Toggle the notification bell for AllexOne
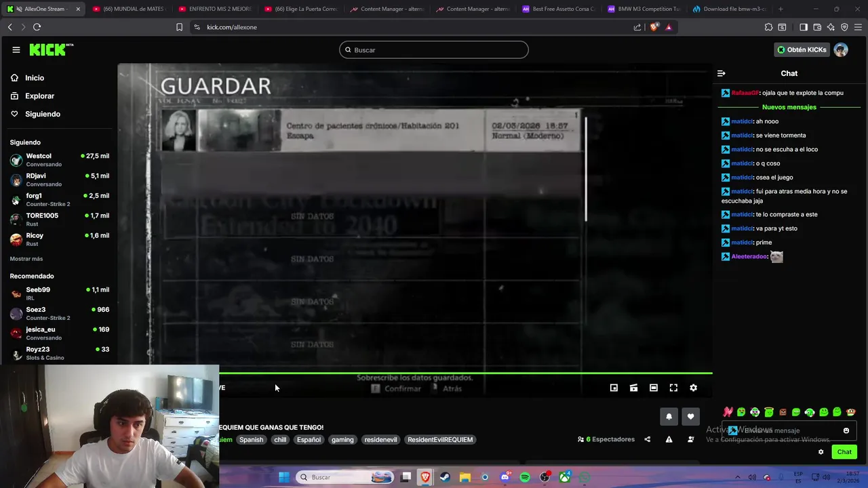Image resolution: width=868 pixels, height=488 pixels. [669, 416]
